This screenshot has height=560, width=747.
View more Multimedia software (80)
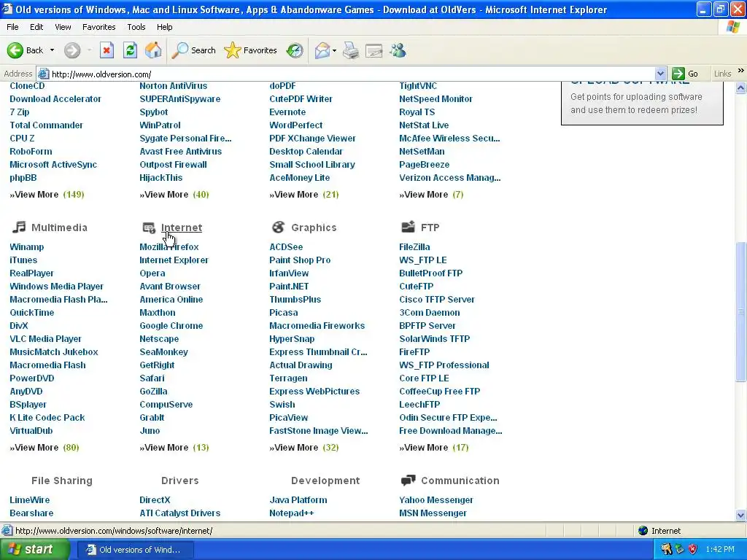click(44, 448)
